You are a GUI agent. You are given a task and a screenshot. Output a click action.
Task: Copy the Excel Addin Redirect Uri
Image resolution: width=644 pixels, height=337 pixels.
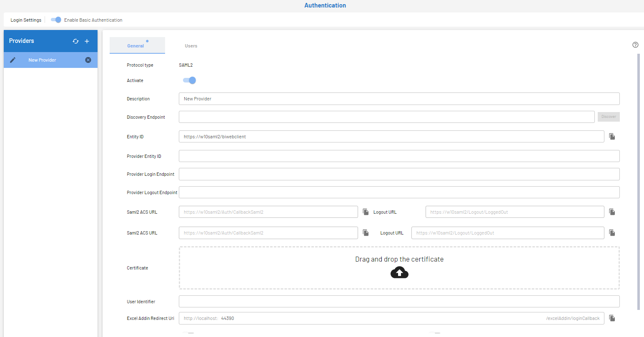pos(612,318)
